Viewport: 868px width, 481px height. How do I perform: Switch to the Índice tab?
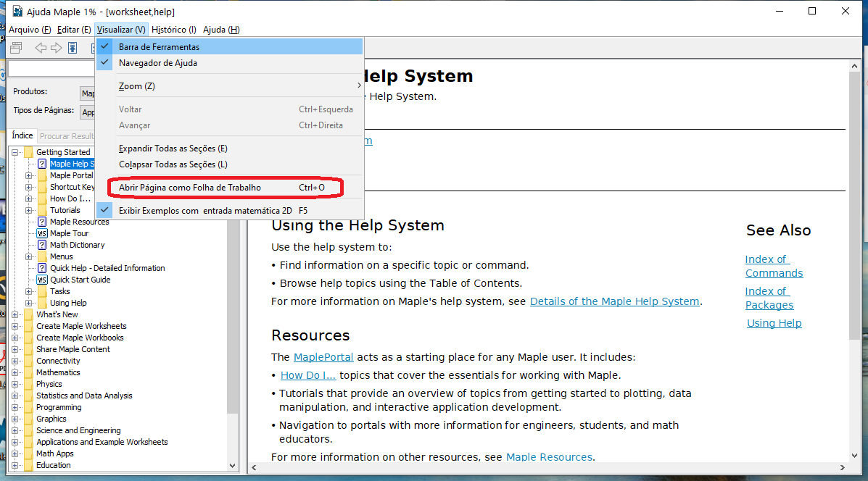[22, 135]
